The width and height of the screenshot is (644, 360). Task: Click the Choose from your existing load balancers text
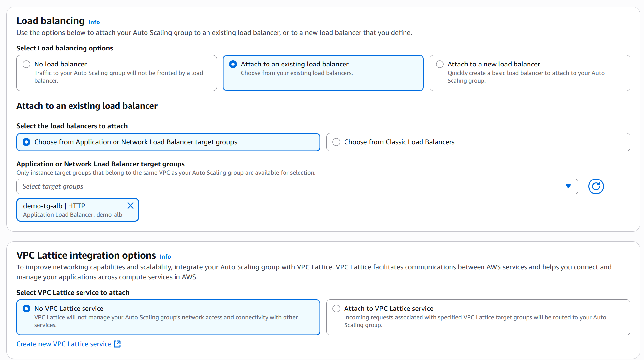(297, 73)
